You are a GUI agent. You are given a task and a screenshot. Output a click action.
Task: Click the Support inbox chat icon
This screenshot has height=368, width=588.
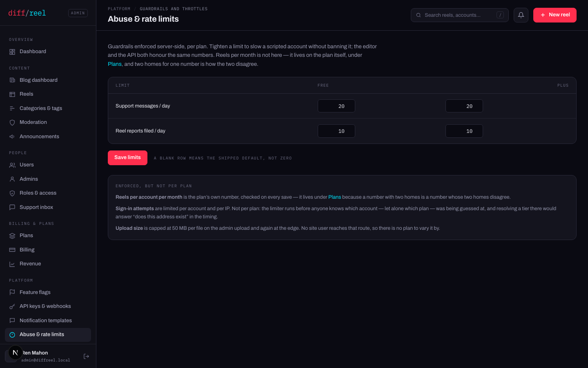[x=12, y=207]
